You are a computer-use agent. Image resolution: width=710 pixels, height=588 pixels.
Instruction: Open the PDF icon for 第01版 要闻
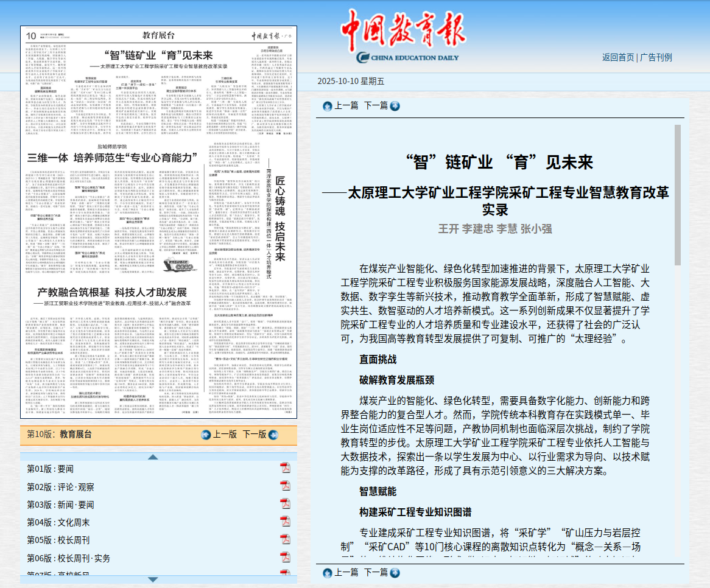[x=285, y=468]
